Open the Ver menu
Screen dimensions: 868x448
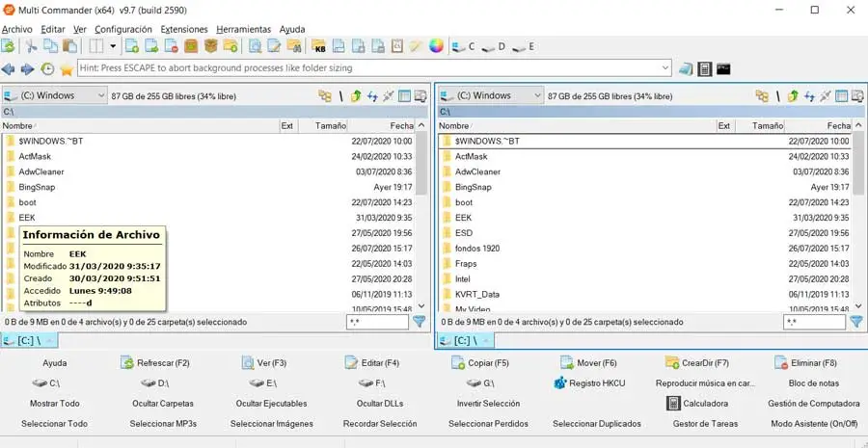pos(80,29)
